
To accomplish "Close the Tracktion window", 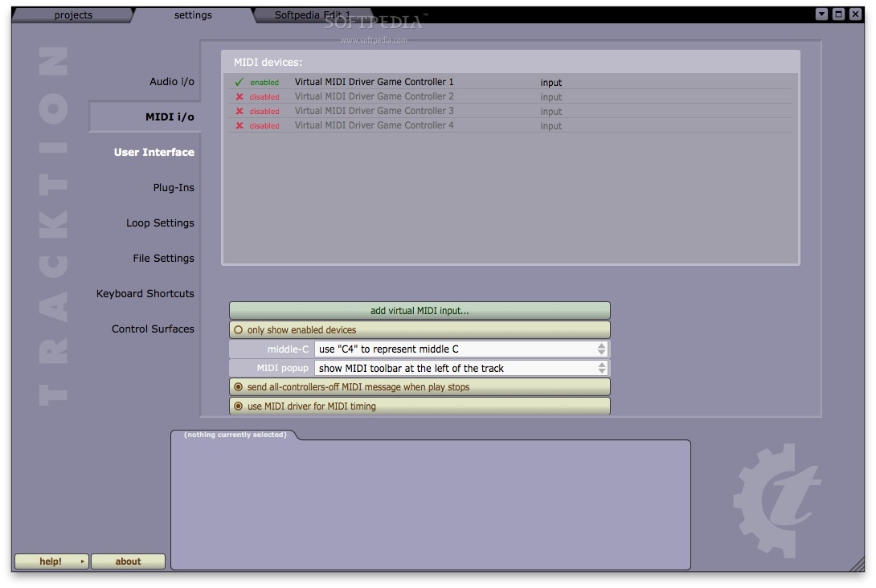I will pos(855,14).
